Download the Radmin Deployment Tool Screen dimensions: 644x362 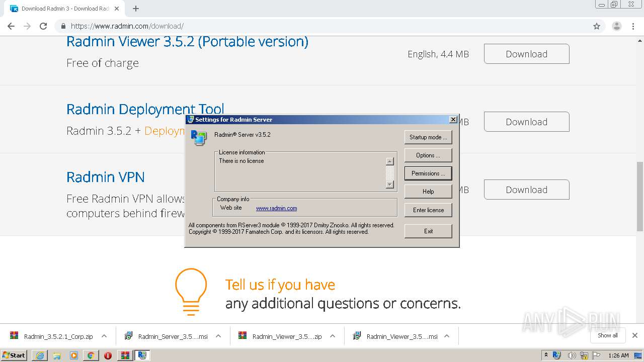click(526, 122)
